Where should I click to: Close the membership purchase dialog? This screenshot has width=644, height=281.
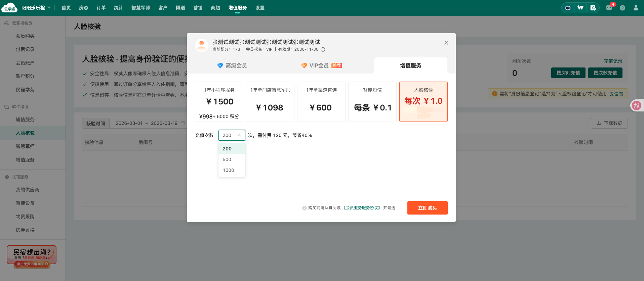(446, 43)
